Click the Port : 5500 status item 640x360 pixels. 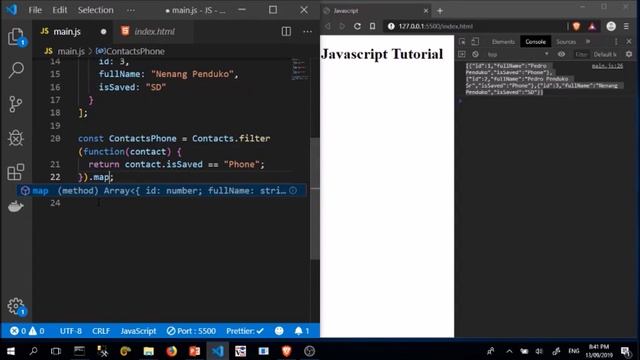coord(191,331)
